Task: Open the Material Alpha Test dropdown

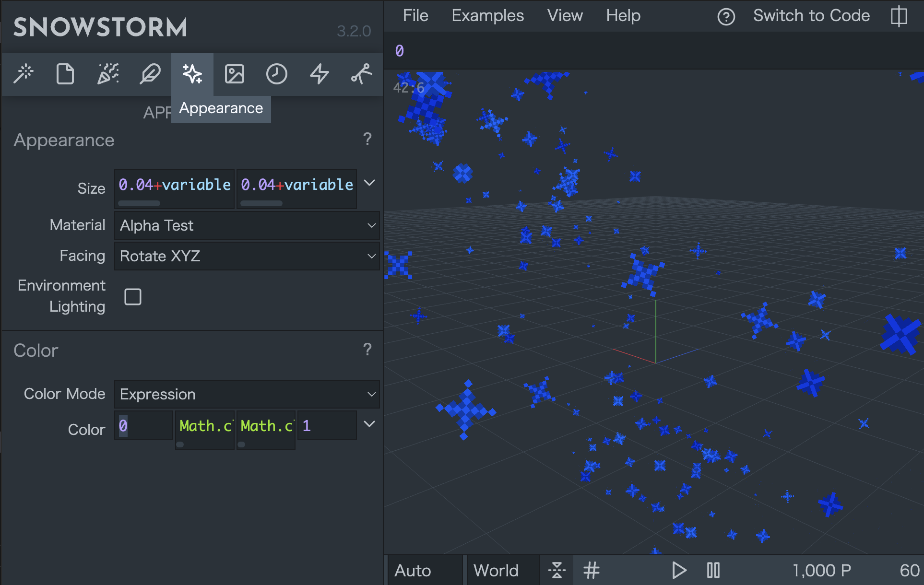Action: (247, 225)
